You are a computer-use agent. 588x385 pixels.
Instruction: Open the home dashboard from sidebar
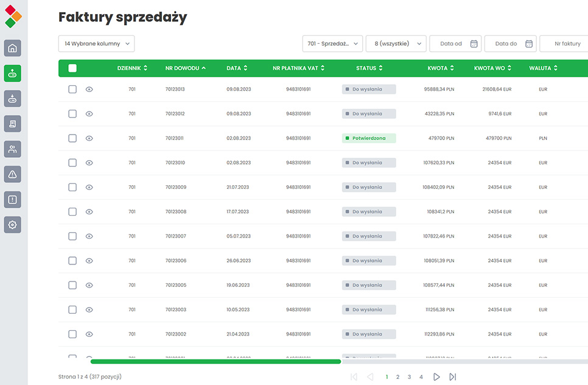[x=13, y=48]
